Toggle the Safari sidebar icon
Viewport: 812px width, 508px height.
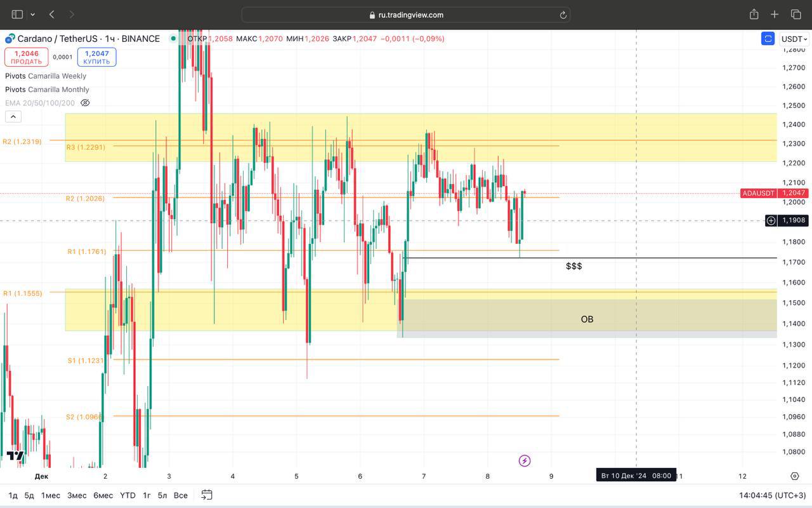click(x=17, y=14)
